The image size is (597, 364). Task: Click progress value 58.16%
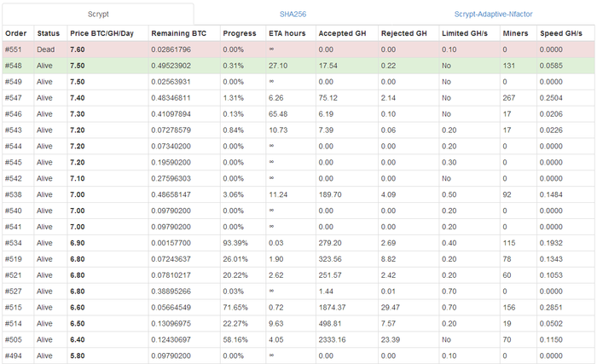[x=235, y=339]
